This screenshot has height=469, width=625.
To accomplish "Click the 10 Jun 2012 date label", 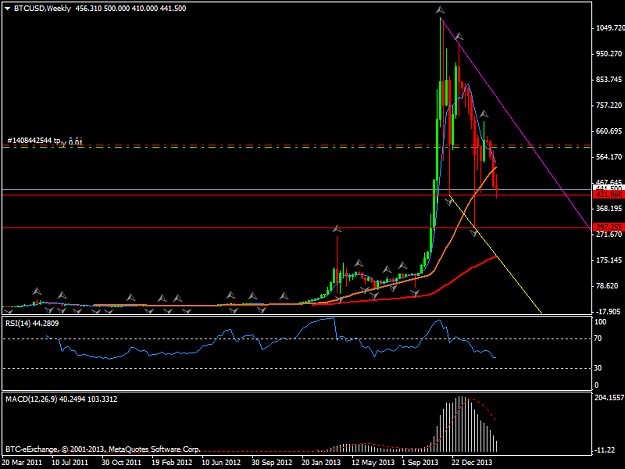I will 221,463.
